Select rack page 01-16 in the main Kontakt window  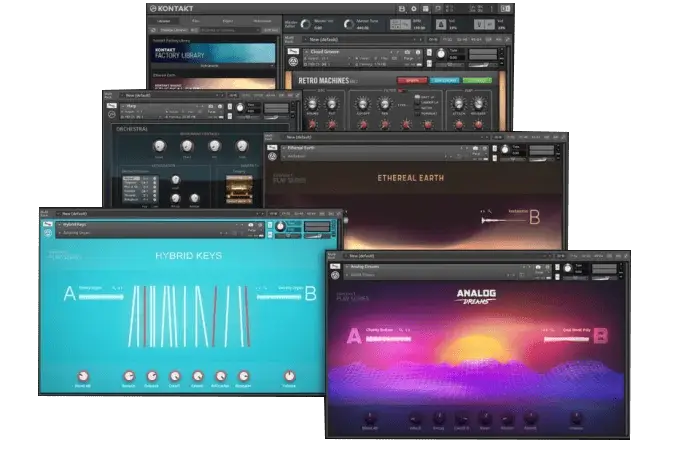tap(433, 39)
